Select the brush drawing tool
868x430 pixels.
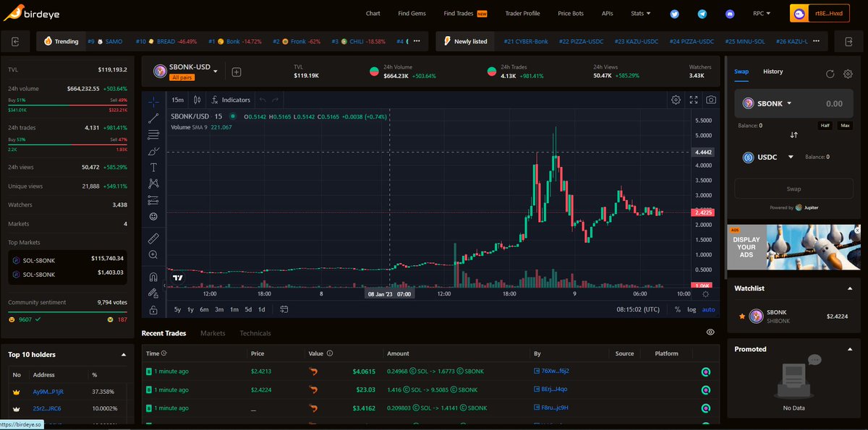pyautogui.click(x=153, y=151)
